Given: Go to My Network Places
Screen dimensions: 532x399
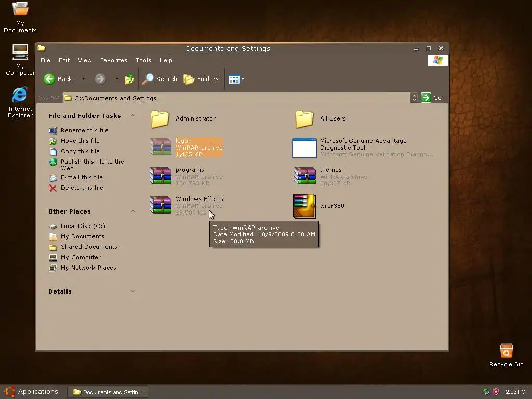Looking at the screenshot, I should point(88,268).
